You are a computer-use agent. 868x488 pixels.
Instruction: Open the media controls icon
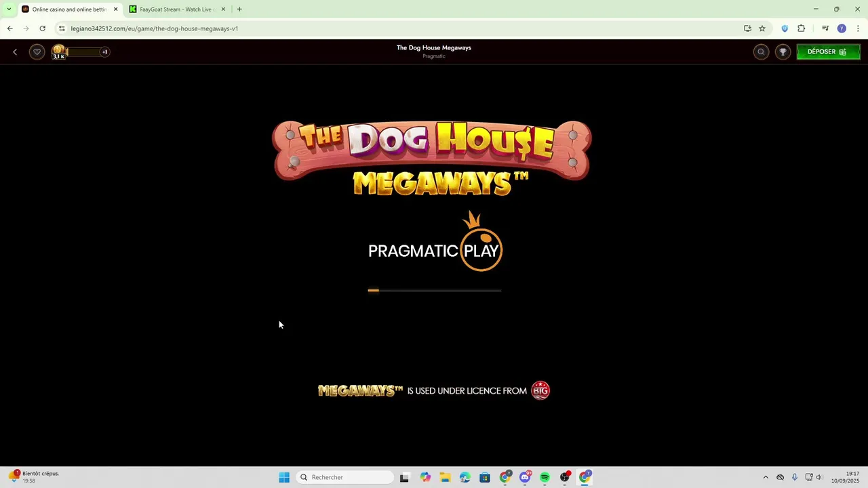point(825,28)
